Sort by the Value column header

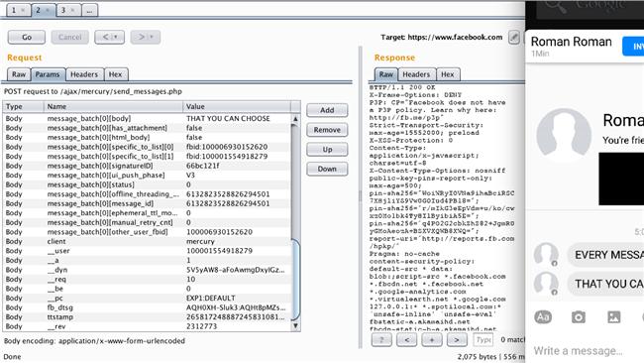coord(237,106)
